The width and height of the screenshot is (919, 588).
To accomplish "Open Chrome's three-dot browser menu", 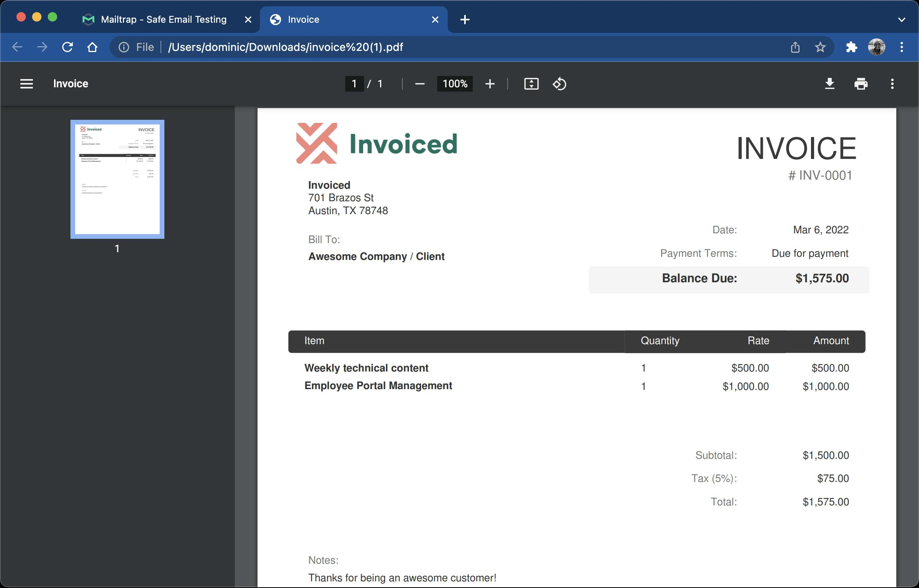I will pos(902,47).
